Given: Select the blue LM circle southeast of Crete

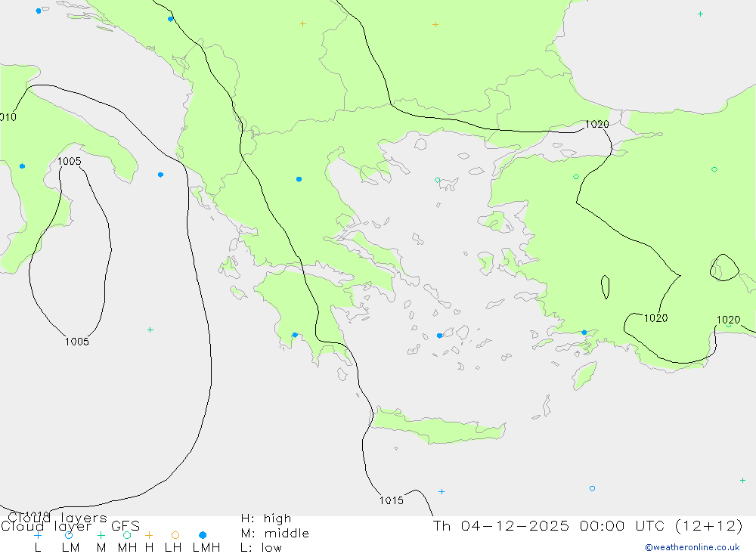Looking at the screenshot, I should click(592, 488).
